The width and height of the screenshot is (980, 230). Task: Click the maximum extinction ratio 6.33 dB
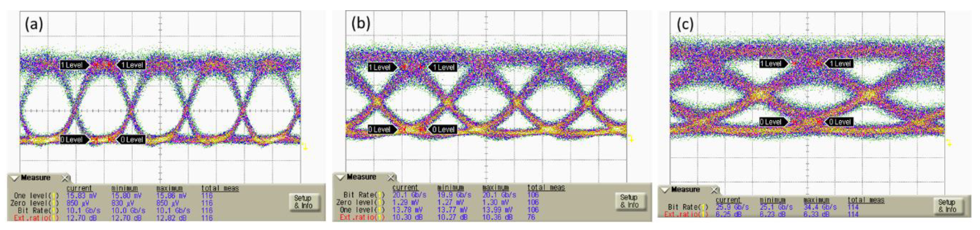click(x=817, y=215)
